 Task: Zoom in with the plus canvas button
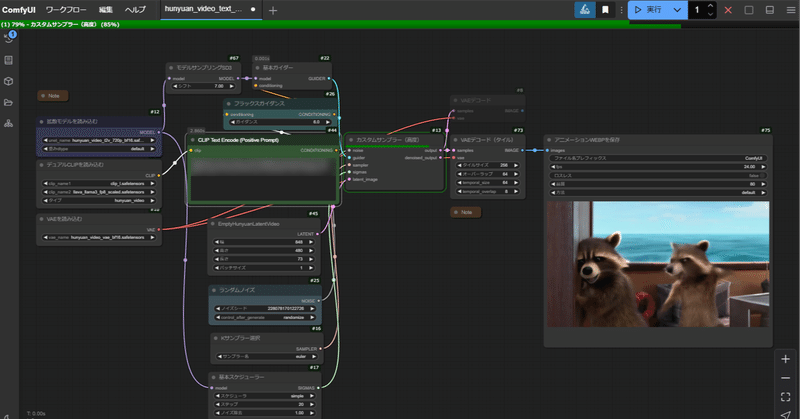point(785,358)
